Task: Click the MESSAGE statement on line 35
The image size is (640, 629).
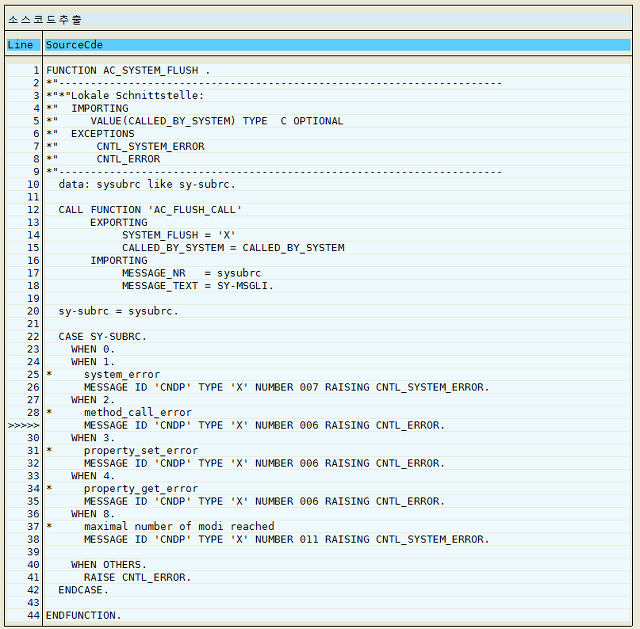Action: tap(264, 501)
